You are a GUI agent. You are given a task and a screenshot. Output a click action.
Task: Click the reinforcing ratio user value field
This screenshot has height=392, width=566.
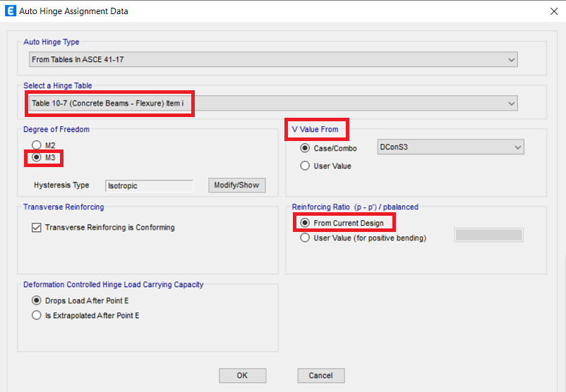click(x=489, y=235)
